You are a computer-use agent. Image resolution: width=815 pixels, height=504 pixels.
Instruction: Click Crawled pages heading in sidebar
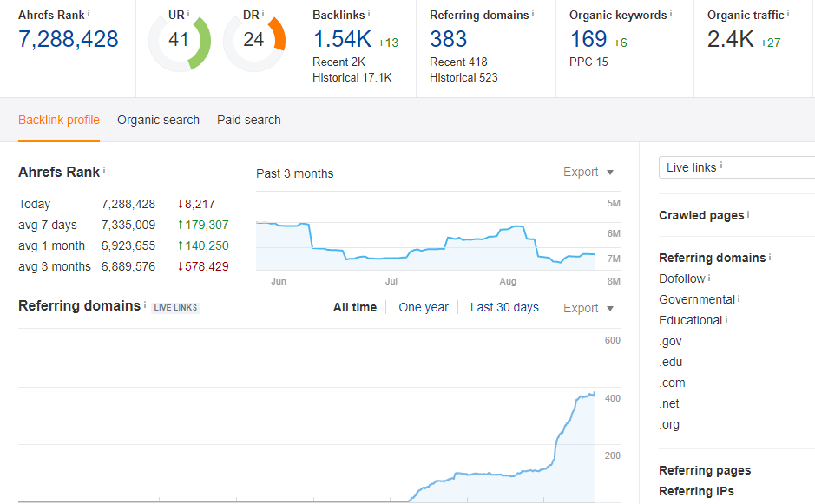(701, 215)
